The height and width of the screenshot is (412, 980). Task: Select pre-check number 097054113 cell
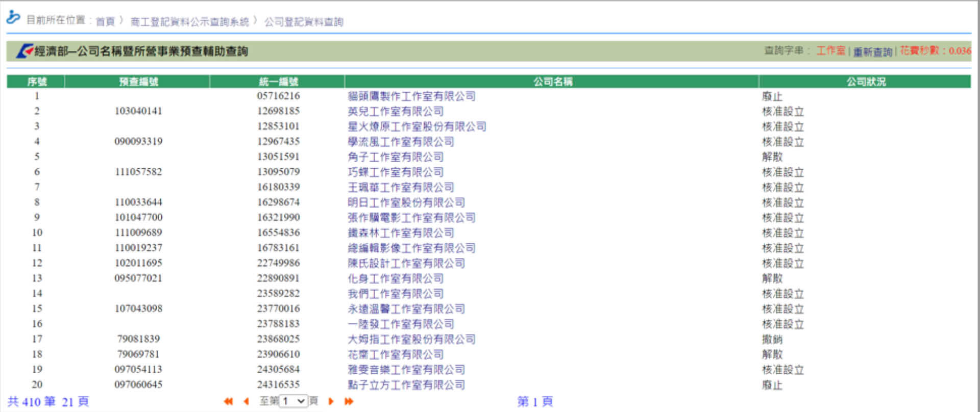point(138,369)
